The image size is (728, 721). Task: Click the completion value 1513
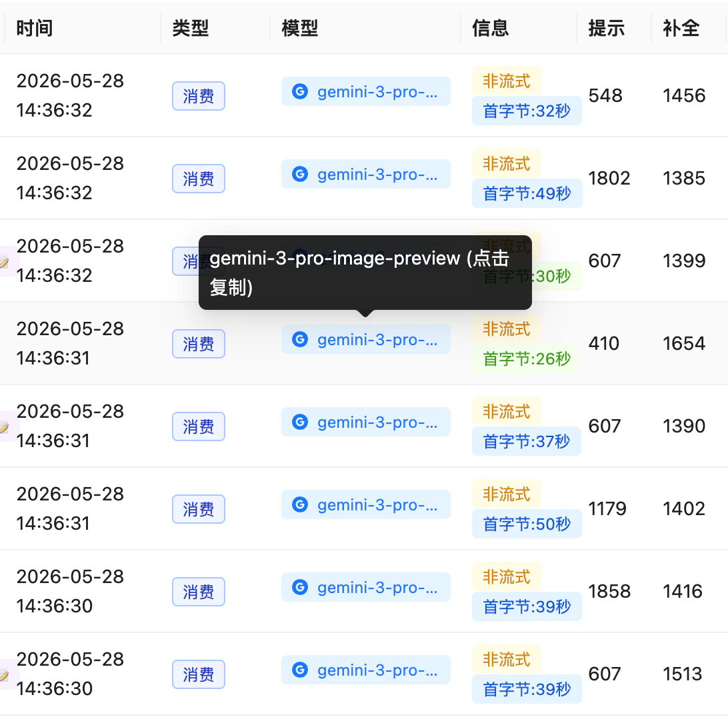(x=683, y=674)
